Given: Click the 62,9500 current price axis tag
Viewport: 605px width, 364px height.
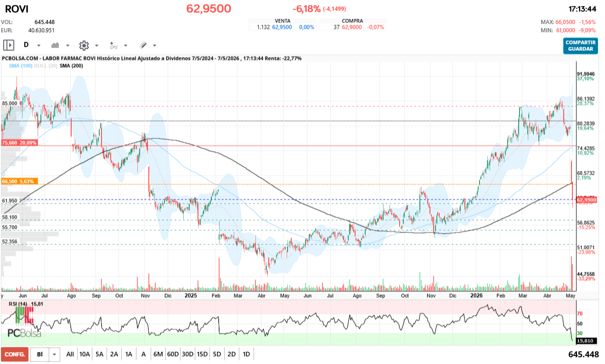Looking at the screenshot, I should pyautogui.click(x=586, y=200).
